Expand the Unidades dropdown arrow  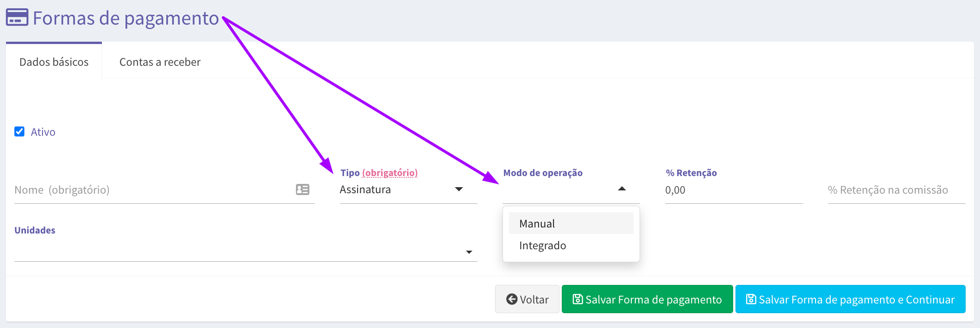point(469,252)
